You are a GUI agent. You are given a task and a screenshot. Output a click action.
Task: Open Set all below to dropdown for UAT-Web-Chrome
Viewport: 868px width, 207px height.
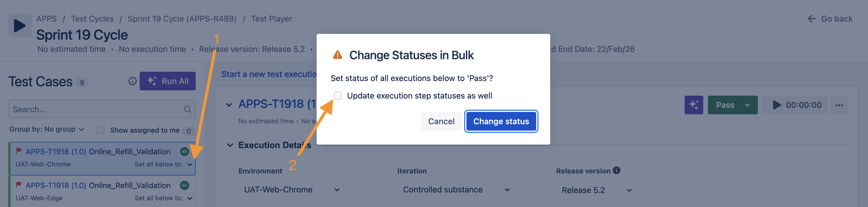(x=190, y=165)
